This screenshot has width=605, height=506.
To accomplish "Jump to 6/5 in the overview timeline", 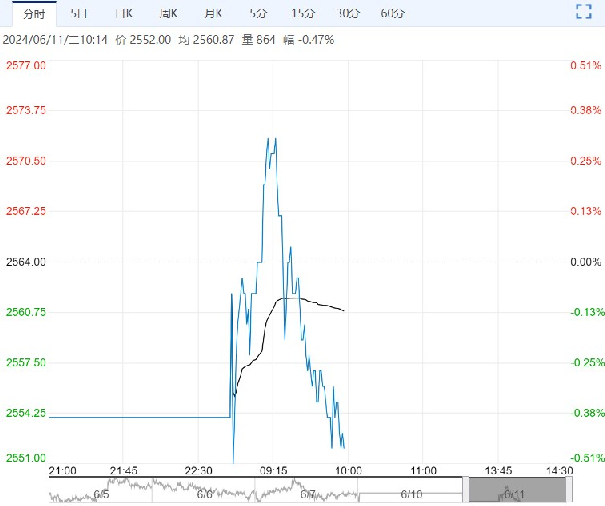I will point(101,494).
